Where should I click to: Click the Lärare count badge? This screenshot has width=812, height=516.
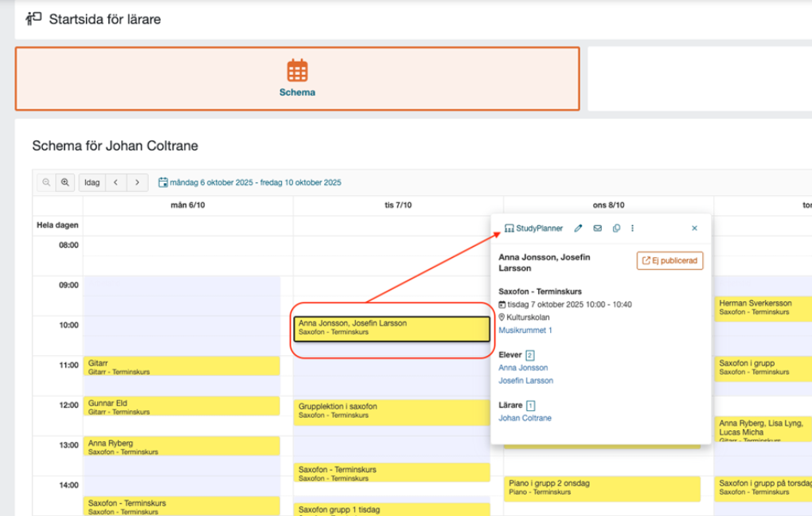click(x=530, y=405)
